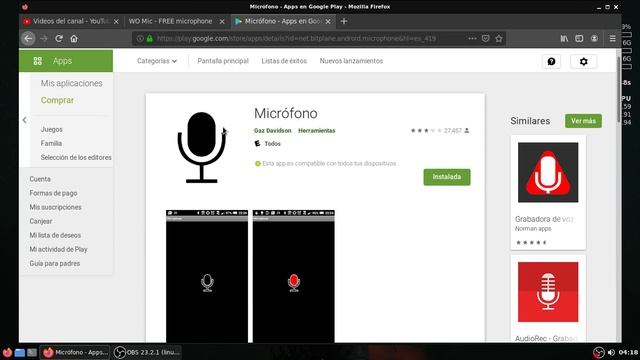Open Pantalla principal
Screen dimensions: 640x360
pyautogui.click(x=223, y=61)
